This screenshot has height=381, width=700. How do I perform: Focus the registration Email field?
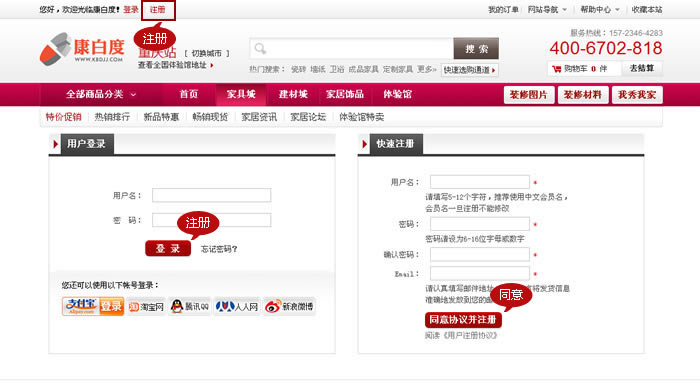[x=480, y=273]
